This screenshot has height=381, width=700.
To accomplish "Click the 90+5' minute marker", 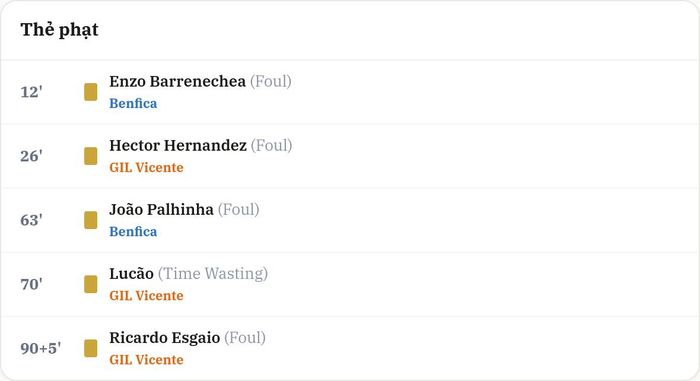I will tap(41, 348).
